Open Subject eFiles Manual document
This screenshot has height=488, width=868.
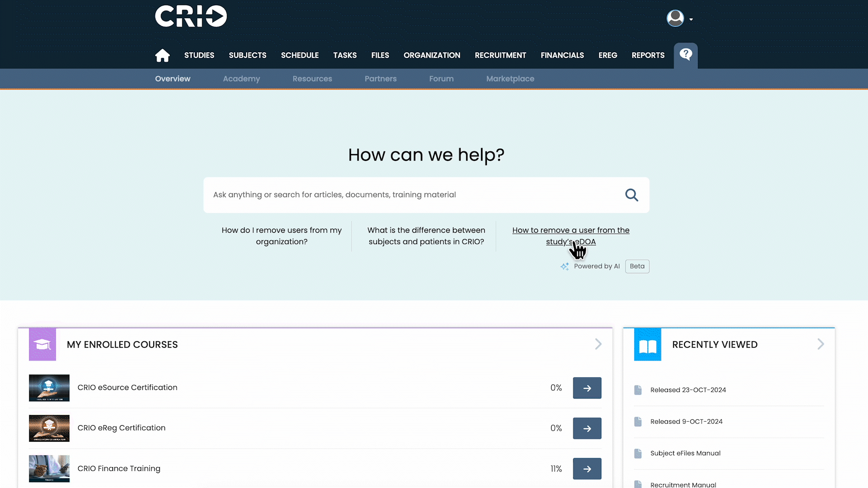(x=685, y=453)
